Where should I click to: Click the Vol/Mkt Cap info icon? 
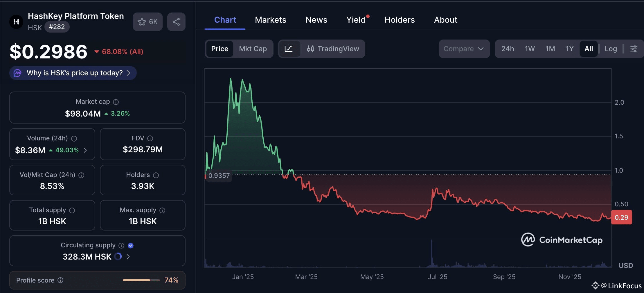point(81,175)
